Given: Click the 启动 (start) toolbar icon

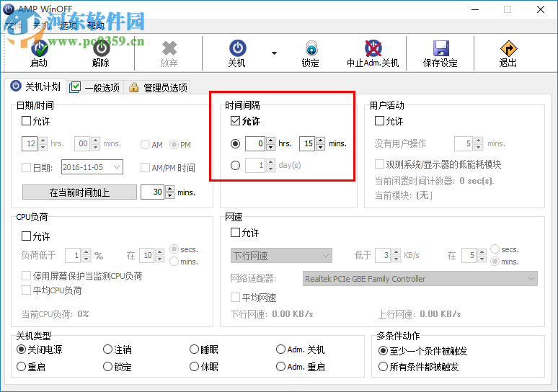Looking at the screenshot, I should [39, 49].
